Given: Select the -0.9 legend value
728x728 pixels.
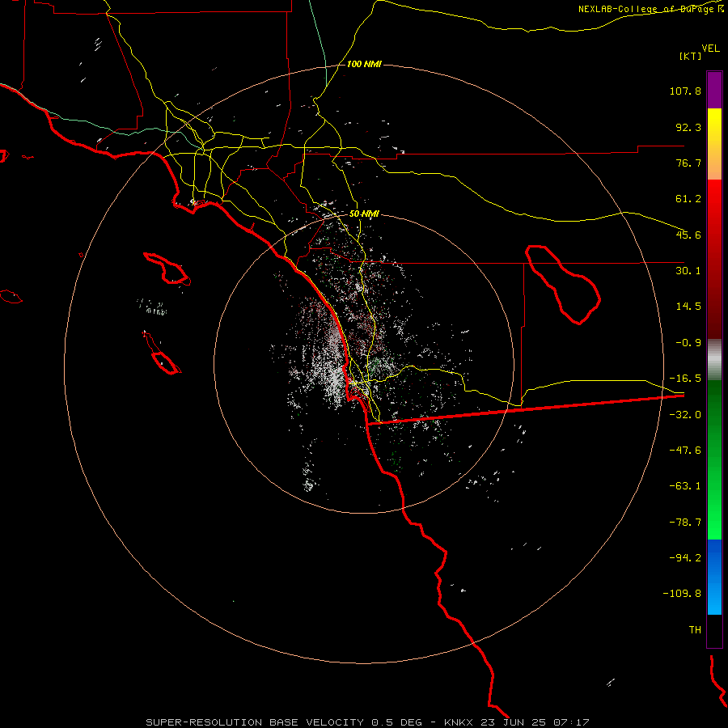Looking at the screenshot, I should pos(688,343).
